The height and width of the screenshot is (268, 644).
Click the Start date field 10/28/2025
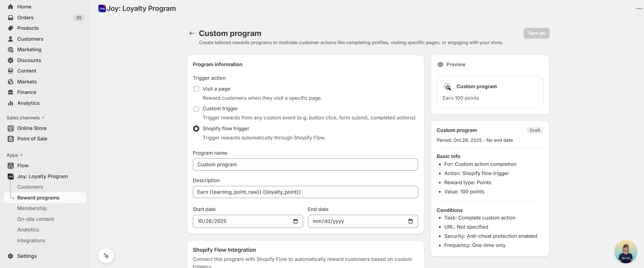pos(248,221)
